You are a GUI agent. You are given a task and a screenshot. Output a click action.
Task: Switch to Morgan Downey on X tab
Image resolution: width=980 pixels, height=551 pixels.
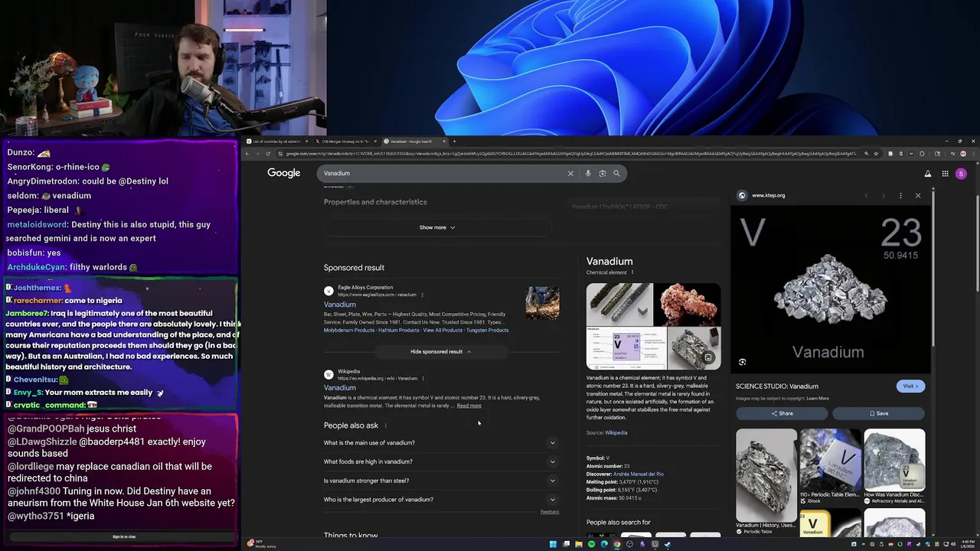[x=345, y=141]
